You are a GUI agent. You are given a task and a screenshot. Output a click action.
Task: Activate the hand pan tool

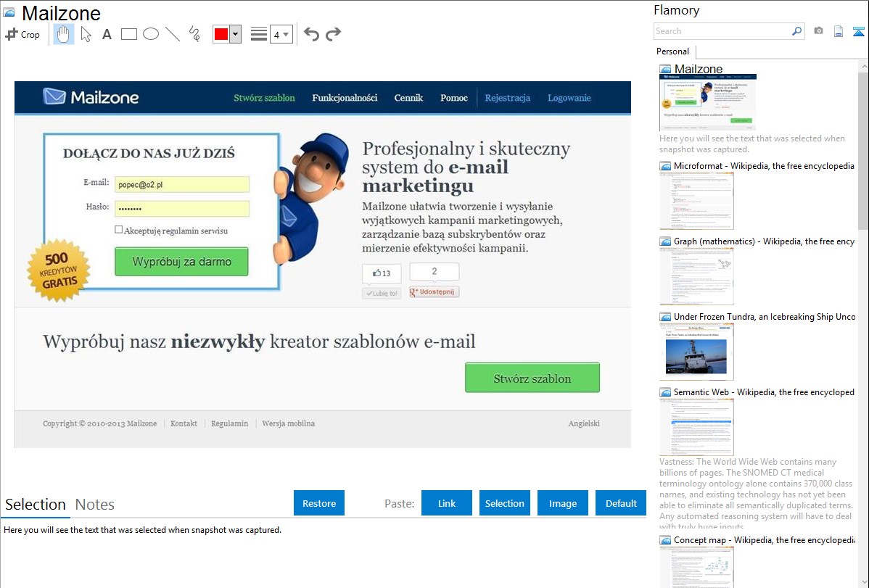click(x=63, y=34)
